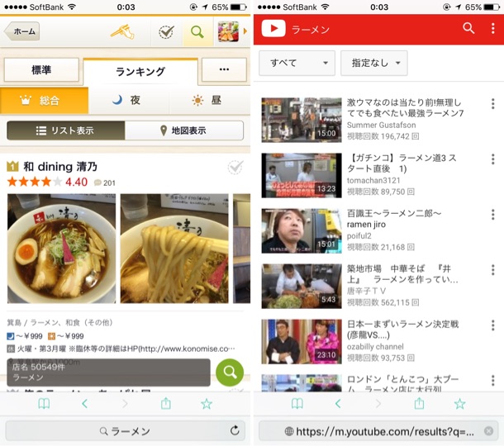
Task: Tap favorite star in left browser toolbar
Action: (207, 404)
